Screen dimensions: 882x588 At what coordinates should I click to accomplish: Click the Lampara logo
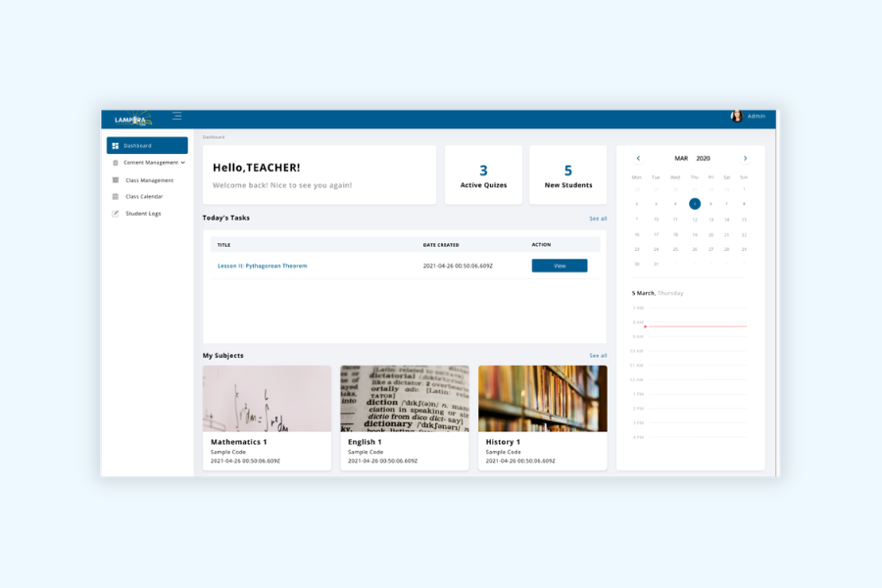pyautogui.click(x=132, y=119)
